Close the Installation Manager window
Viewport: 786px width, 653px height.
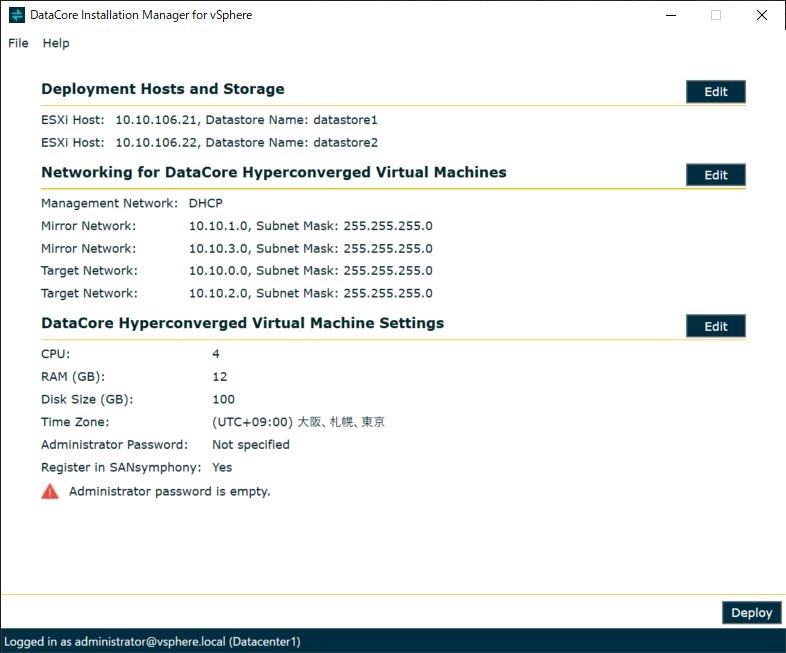pyautogui.click(x=761, y=15)
